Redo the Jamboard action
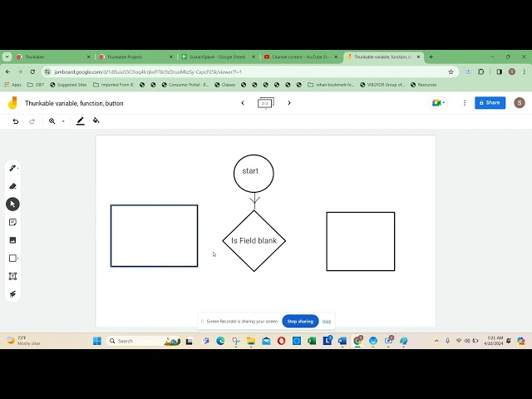Viewport: 532px width, 399px height. [32, 121]
